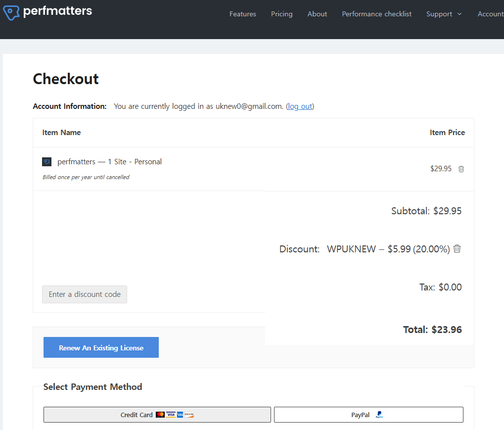
Task: Click the Mastercard logo icon
Action: 160,415
